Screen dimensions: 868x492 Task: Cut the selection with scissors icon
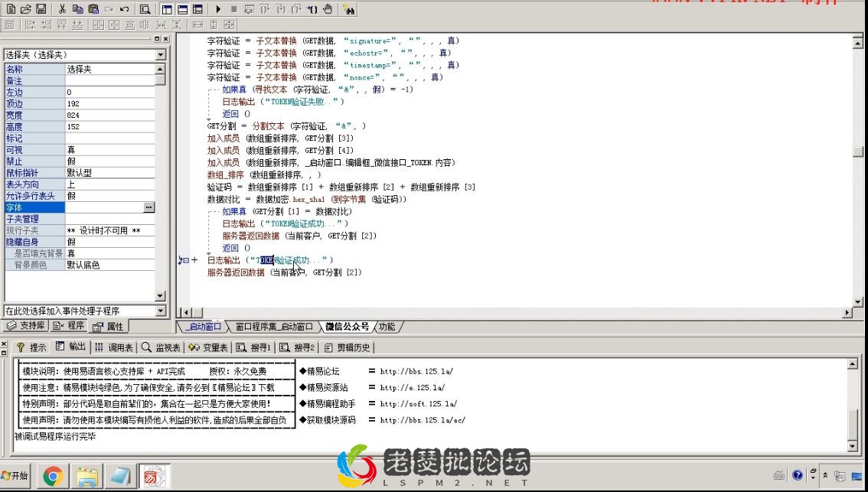tap(62, 9)
